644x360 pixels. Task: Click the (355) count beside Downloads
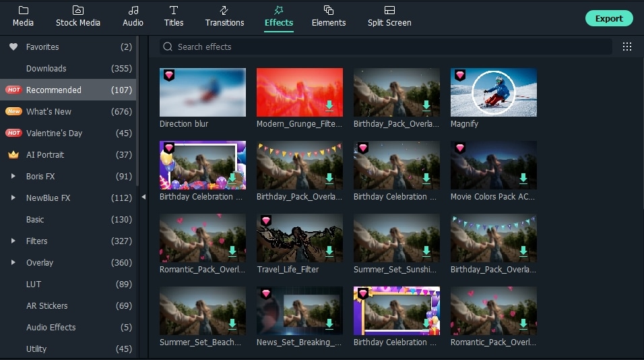point(121,68)
